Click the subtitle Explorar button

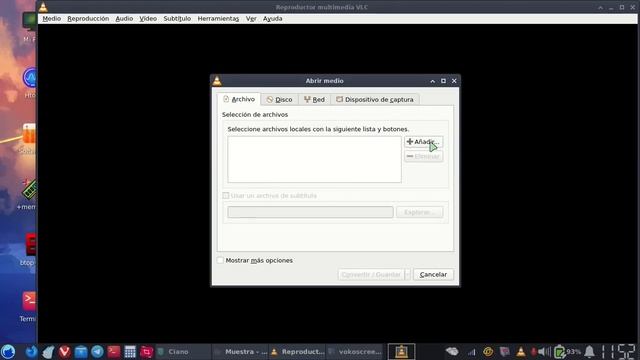click(420, 212)
